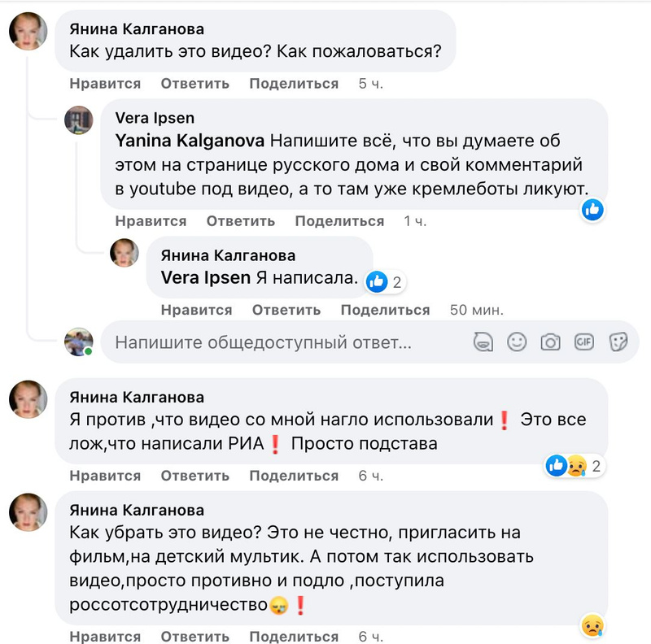Open reactions on the "Я против" comment
The image size is (651, 644).
coord(574,466)
